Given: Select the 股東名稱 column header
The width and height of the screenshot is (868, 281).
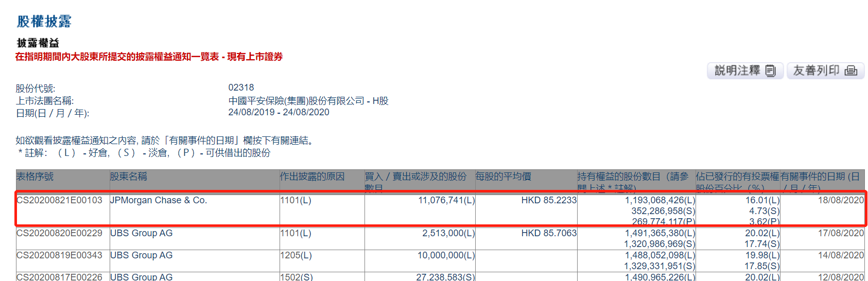Looking at the screenshot, I should pos(129,177).
